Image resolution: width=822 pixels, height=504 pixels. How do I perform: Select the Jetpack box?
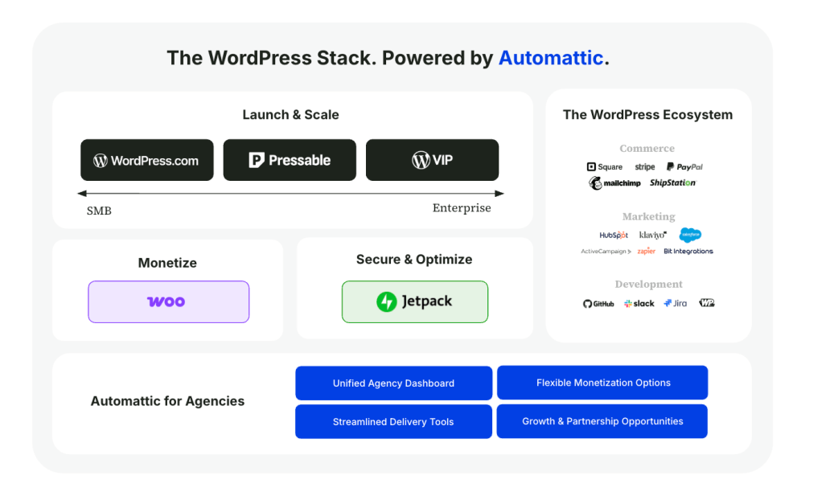[414, 301]
